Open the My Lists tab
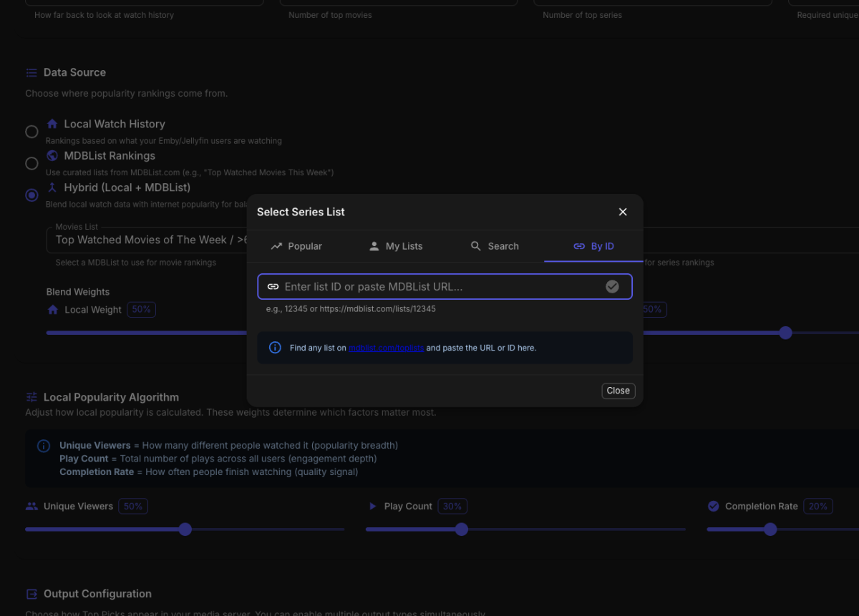Viewport: 859px width, 616px height. [x=395, y=246]
